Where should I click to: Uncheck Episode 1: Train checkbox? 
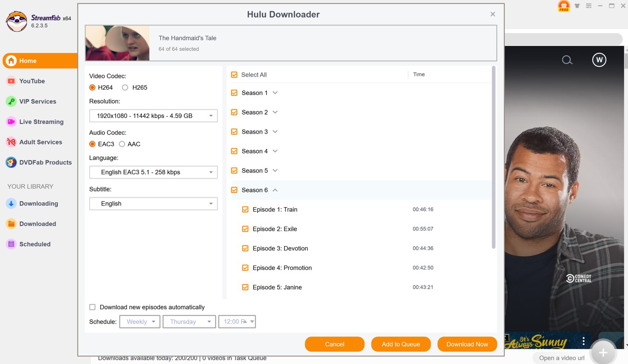[245, 209]
